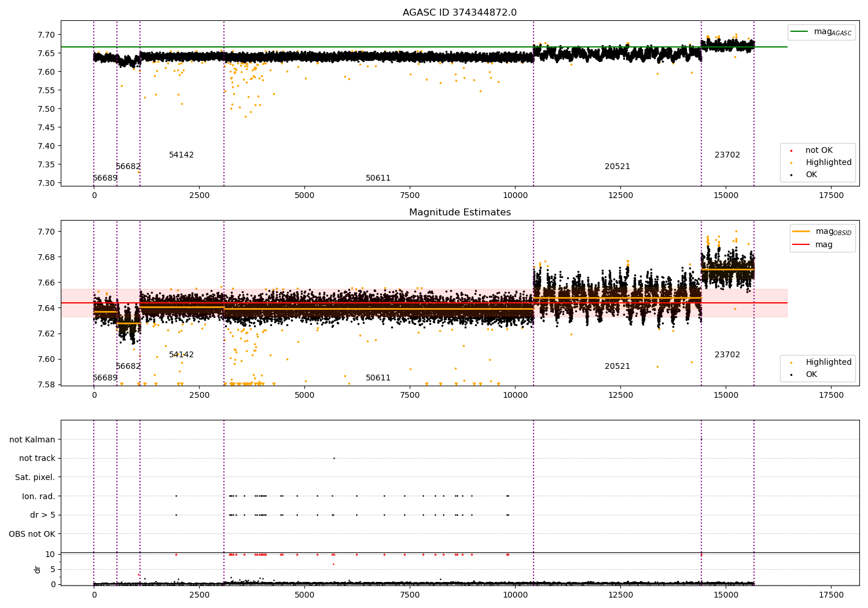Click the 5 tick on dr axis
The image size is (868, 608).
[53, 569]
